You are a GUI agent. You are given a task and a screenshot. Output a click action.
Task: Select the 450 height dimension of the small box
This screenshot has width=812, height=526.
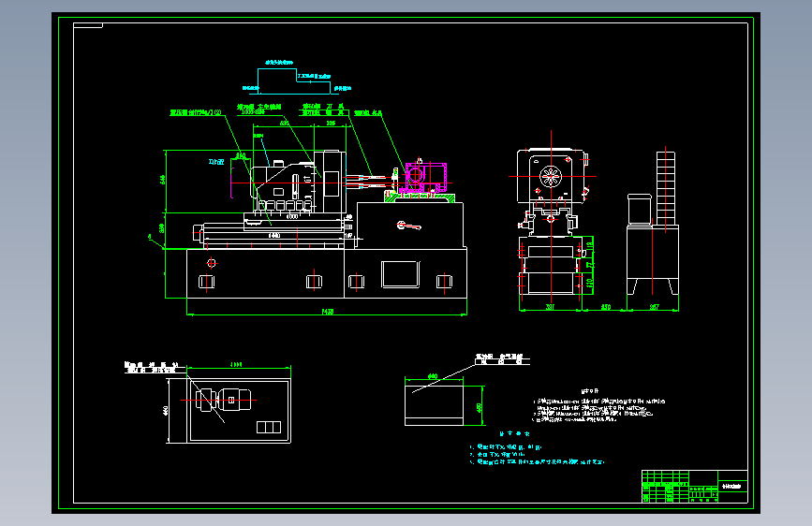[x=480, y=407]
